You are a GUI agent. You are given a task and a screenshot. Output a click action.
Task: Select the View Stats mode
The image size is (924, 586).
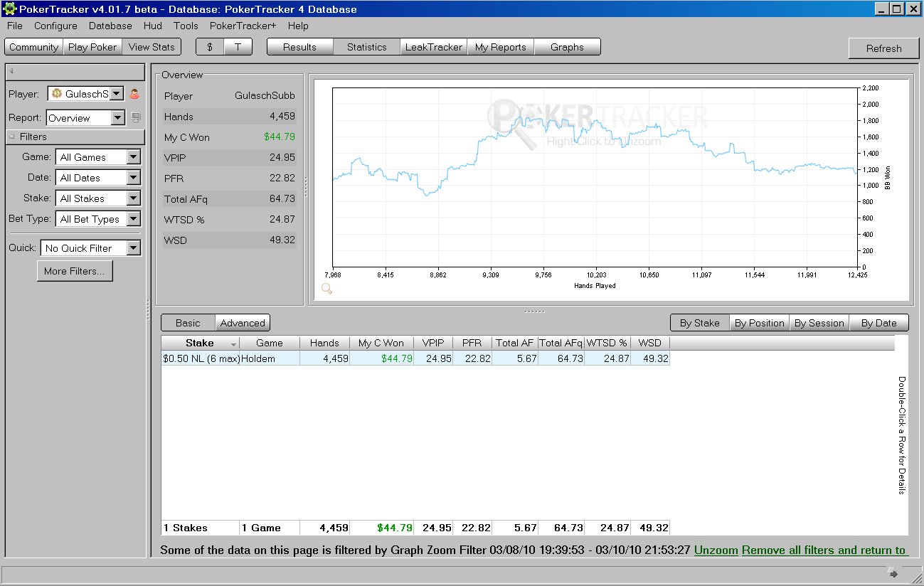(152, 47)
